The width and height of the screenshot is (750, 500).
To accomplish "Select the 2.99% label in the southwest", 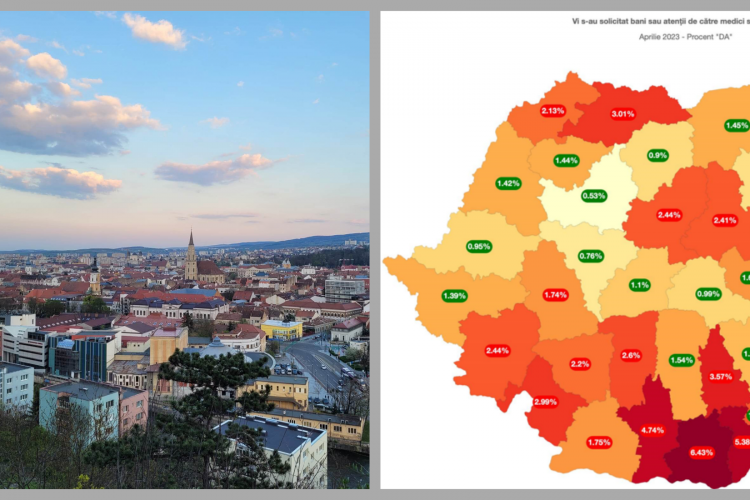I will (x=545, y=402).
